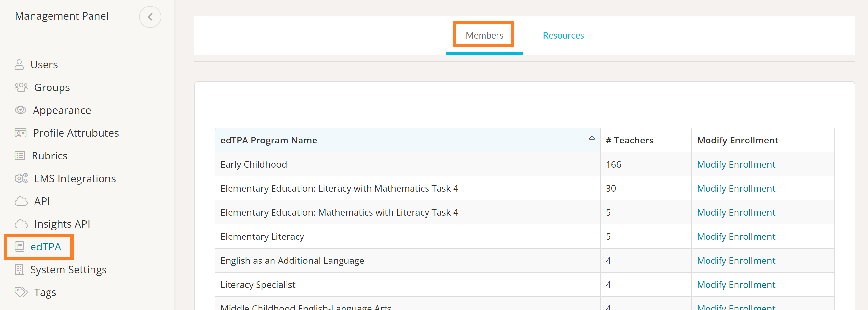Click the Groups people icon

[21, 87]
